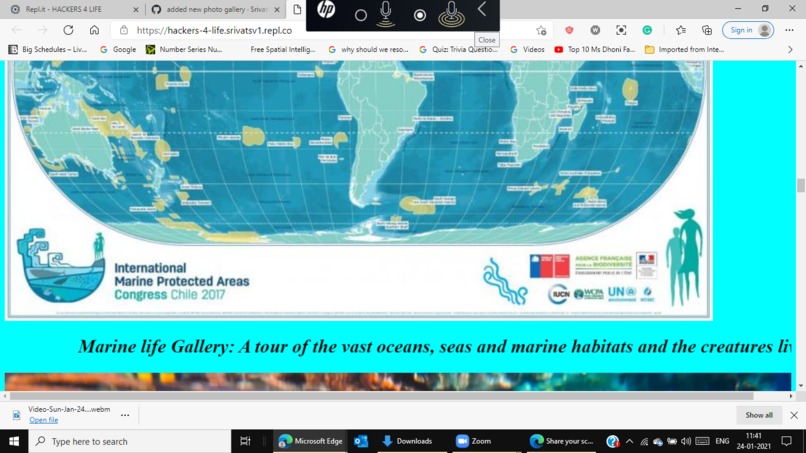806x453 pixels.
Task: Click the Type here to search box
Action: tap(130, 441)
